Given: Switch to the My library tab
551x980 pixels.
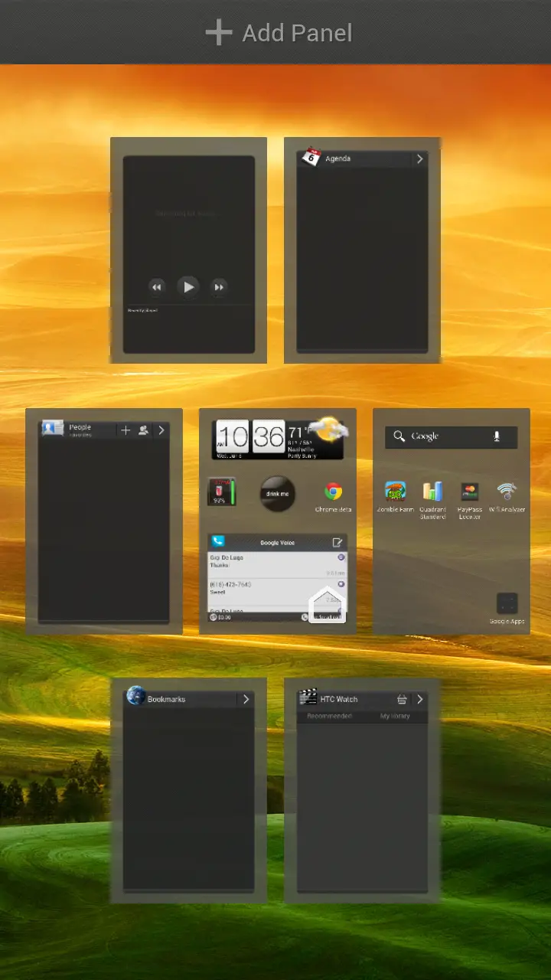Looking at the screenshot, I should pos(395,717).
